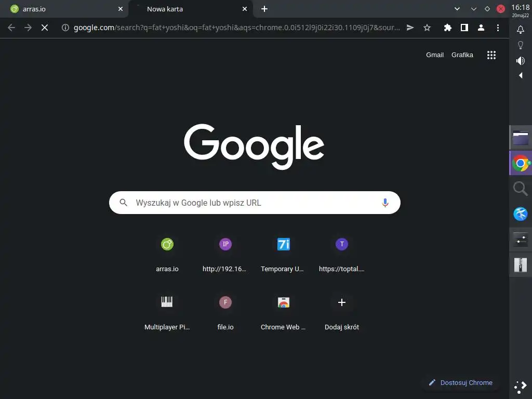Click the search box magnifier icon
The width and height of the screenshot is (532, 399).
point(124,203)
